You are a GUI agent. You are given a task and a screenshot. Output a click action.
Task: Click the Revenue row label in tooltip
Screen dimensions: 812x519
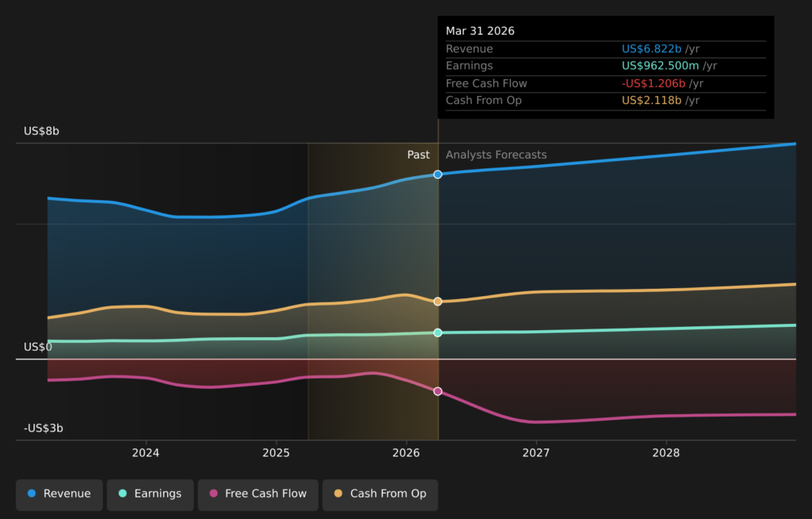[x=469, y=48]
